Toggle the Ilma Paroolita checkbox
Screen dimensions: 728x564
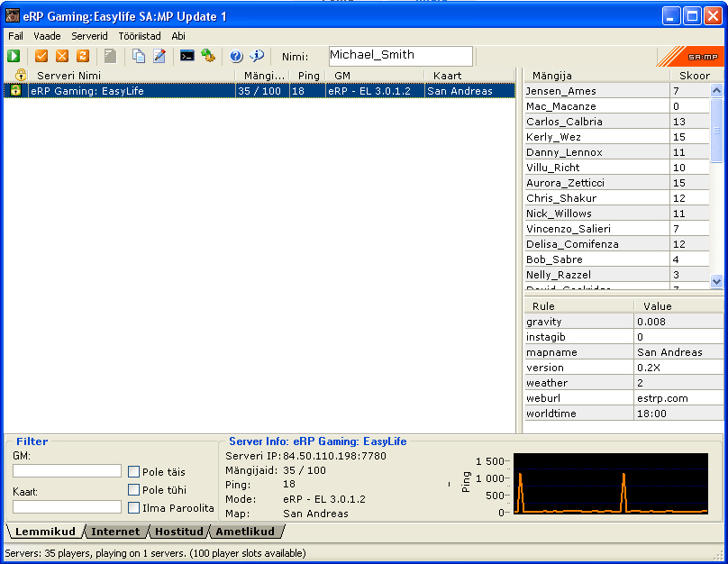click(x=133, y=508)
